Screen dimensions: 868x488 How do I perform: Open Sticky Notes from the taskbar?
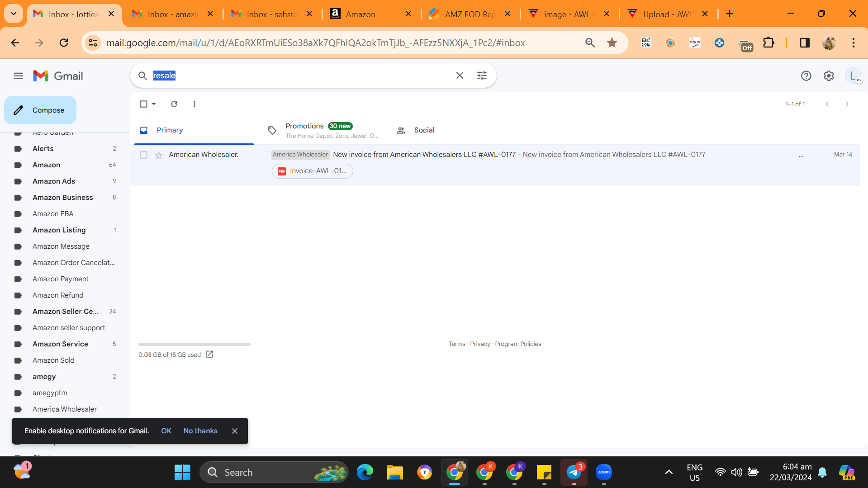(544, 472)
